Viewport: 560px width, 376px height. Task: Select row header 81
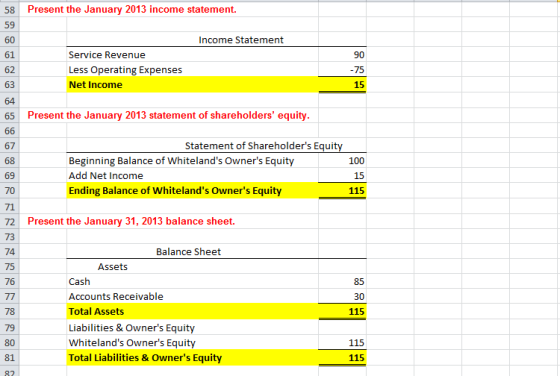10,357
